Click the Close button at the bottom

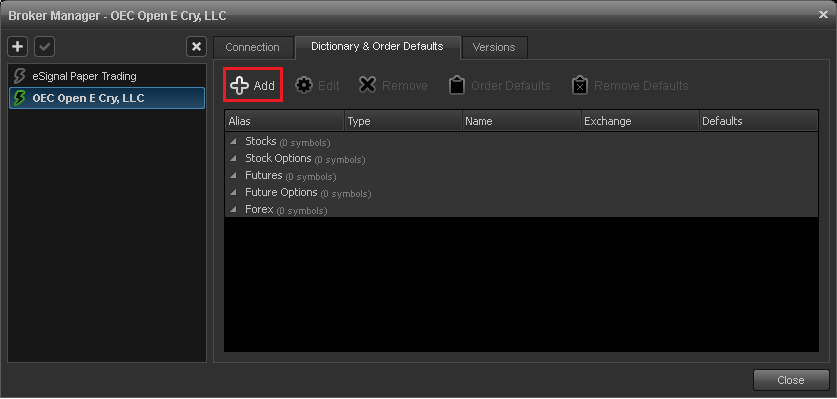[791, 380]
